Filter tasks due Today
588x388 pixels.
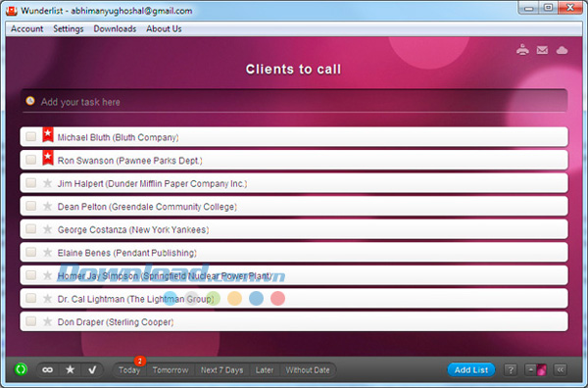coord(129,370)
